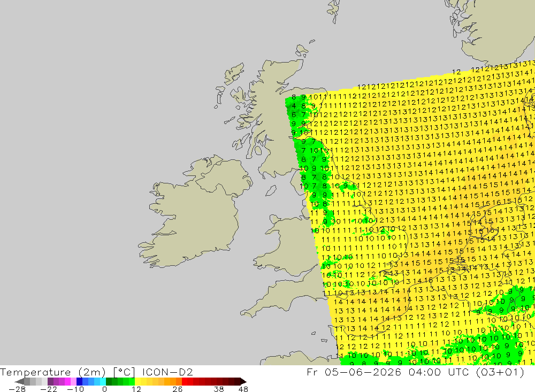This screenshot has height=392, width=535.
Task: Select the dark green swatch above 0
Action: [109, 381]
